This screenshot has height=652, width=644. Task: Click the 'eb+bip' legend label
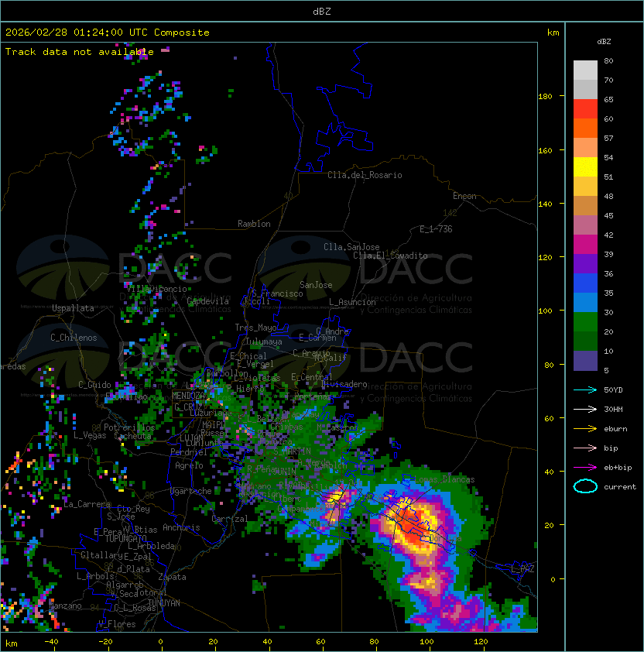(x=618, y=468)
